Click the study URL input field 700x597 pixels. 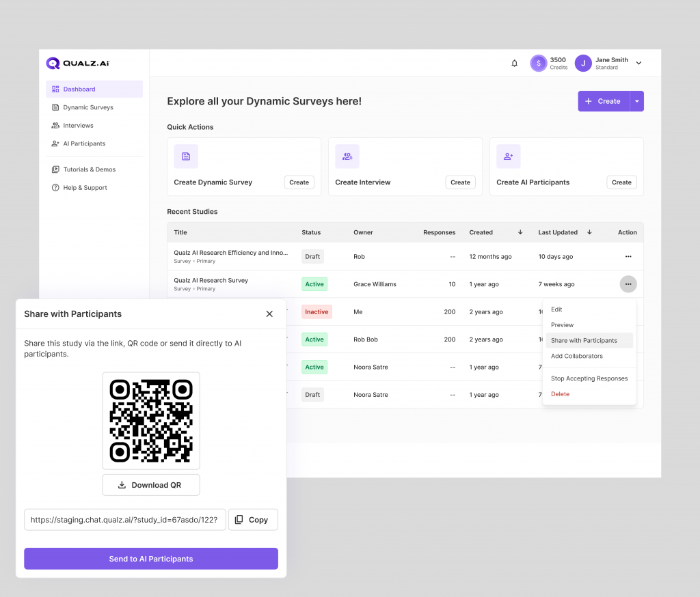[124, 520]
